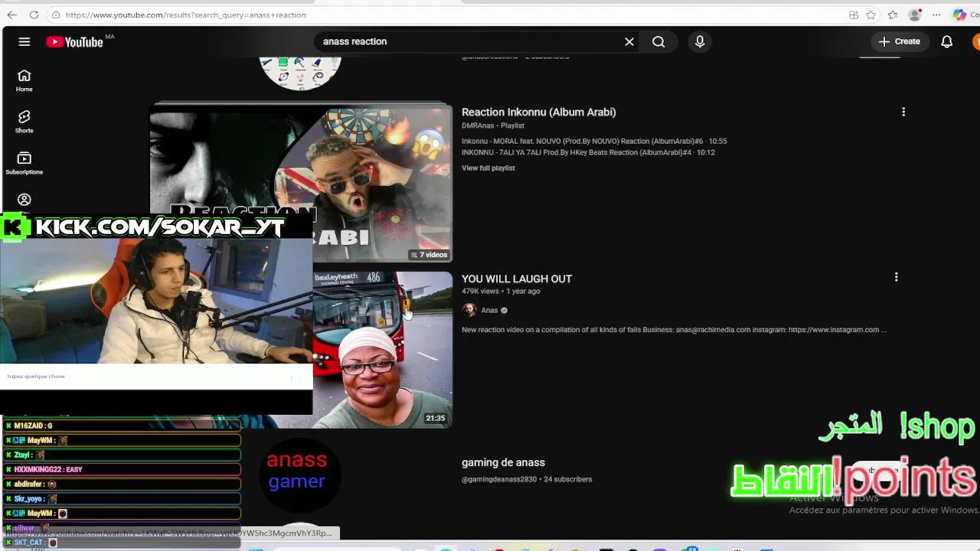
Task: Go back with the browser back arrow
Action: click(11, 15)
